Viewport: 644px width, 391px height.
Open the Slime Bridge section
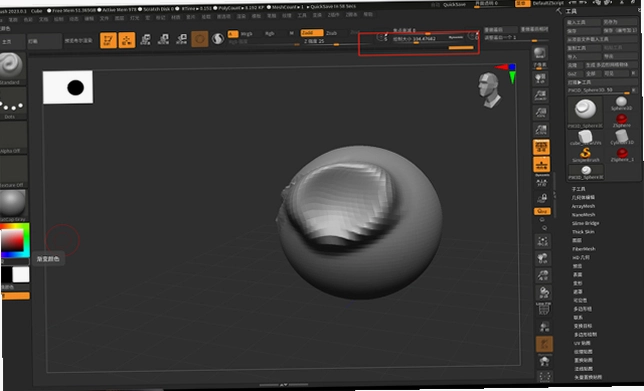pos(585,223)
